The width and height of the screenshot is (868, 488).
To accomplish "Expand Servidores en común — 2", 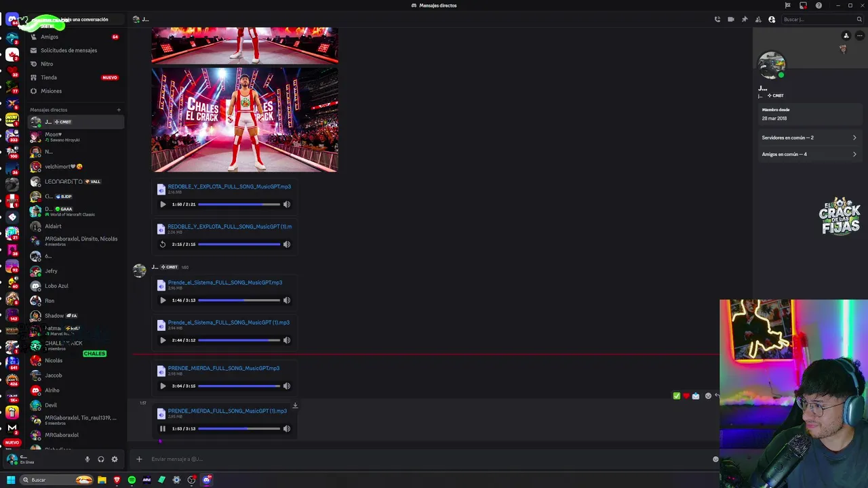I will click(x=809, y=138).
